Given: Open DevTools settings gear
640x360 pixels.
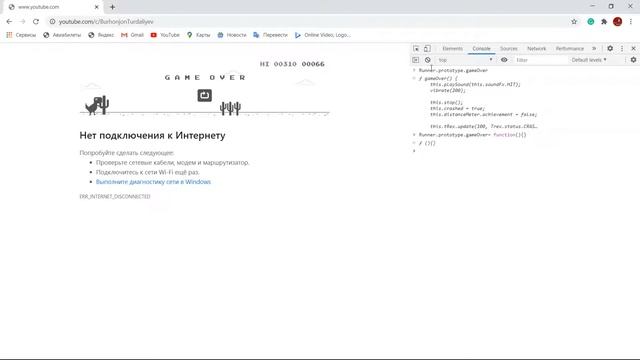Looking at the screenshot, I should click(x=610, y=48).
